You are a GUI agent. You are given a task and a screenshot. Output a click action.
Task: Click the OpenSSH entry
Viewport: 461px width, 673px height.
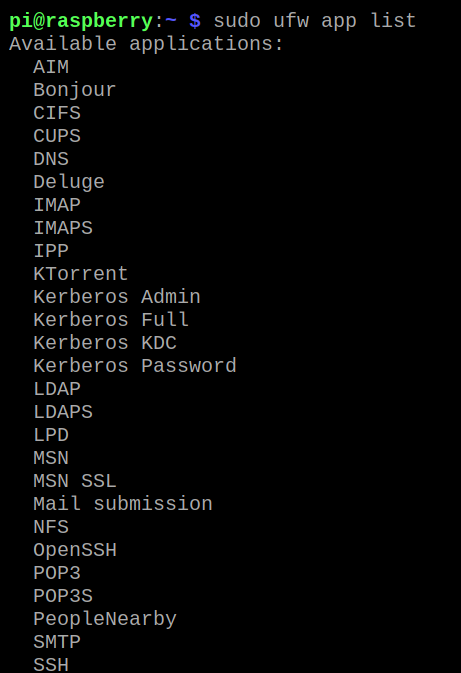75,551
